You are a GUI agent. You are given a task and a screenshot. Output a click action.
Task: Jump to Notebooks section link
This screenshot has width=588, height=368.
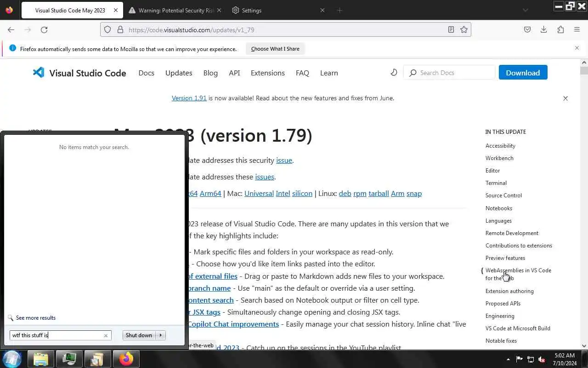499,208
